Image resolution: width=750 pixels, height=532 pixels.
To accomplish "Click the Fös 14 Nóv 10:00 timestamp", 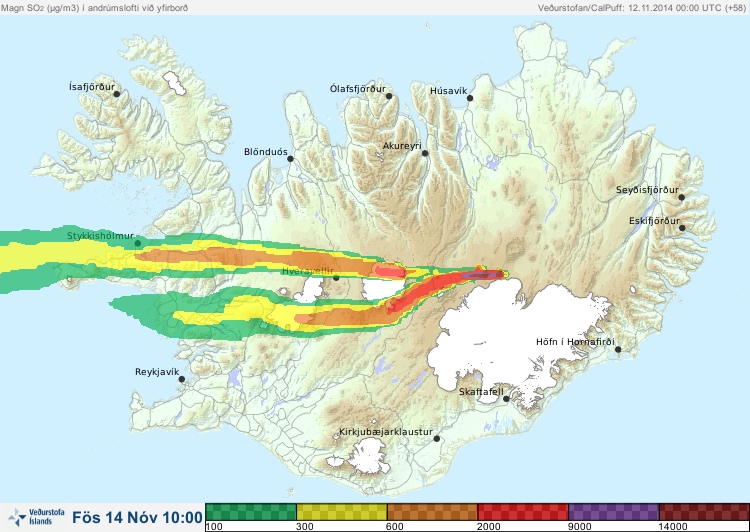I will click(137, 517).
